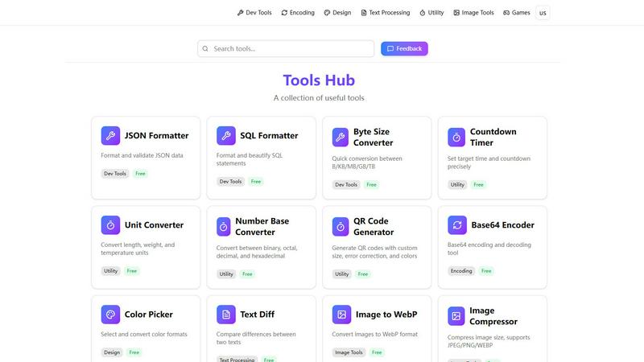The image size is (644, 362).
Task: Click the Image Compressor icon
Action: click(456, 316)
